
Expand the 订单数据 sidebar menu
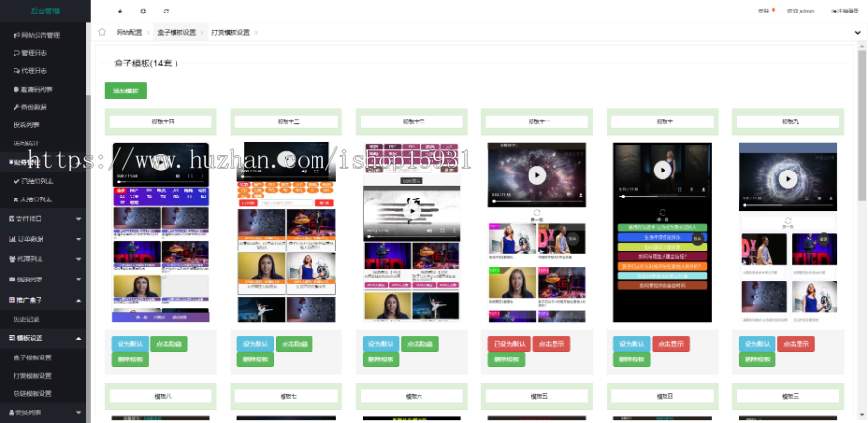pos(42,239)
